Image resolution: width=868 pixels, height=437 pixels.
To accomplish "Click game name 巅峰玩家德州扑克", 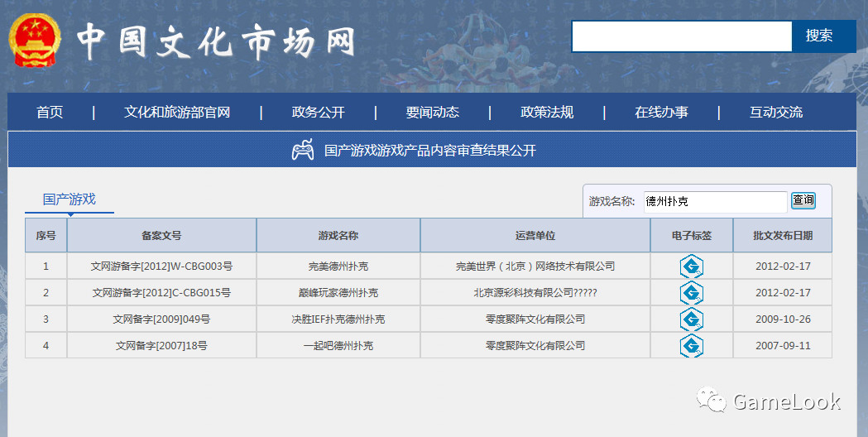I will click(x=338, y=293).
